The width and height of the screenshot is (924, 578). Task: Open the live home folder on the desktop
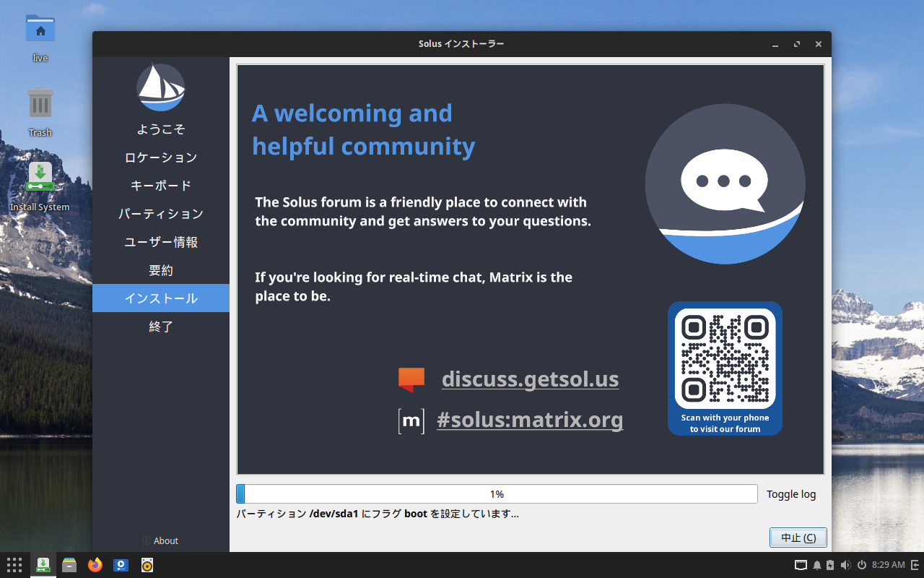coord(40,38)
